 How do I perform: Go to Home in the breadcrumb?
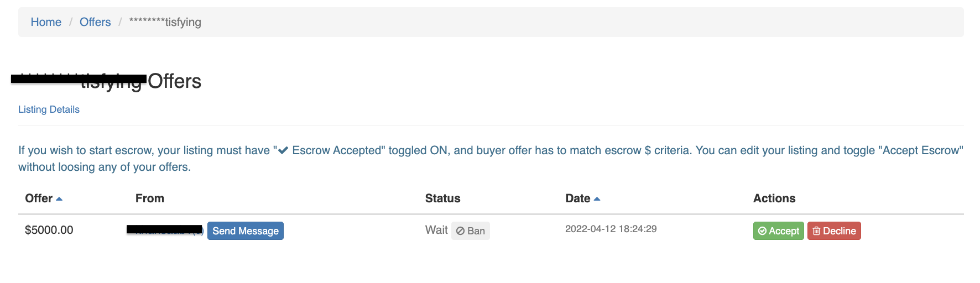point(46,22)
